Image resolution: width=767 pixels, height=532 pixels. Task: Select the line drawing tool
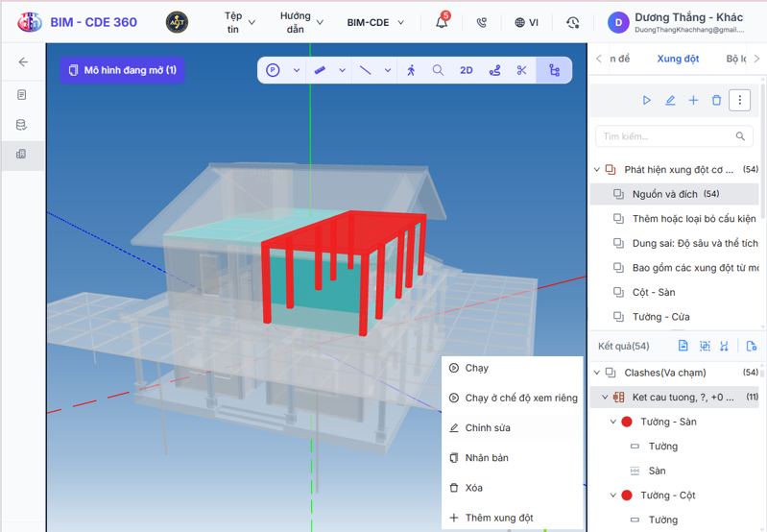pyautogui.click(x=365, y=70)
